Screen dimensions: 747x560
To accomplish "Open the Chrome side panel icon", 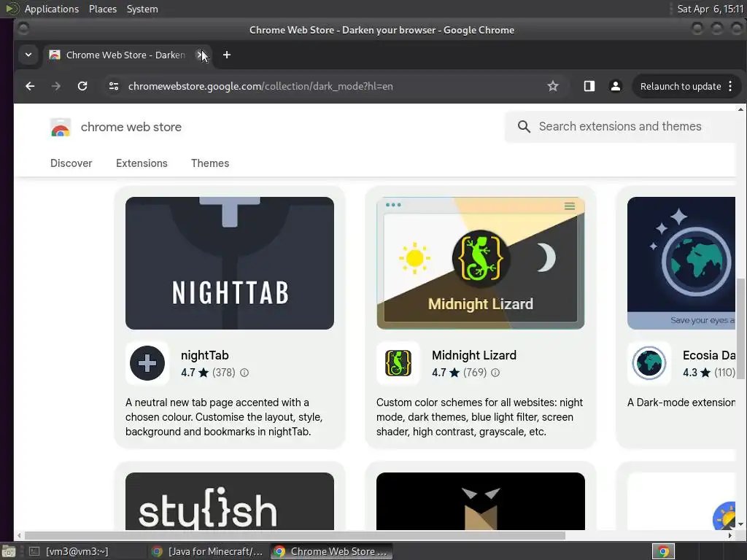I will (x=589, y=86).
